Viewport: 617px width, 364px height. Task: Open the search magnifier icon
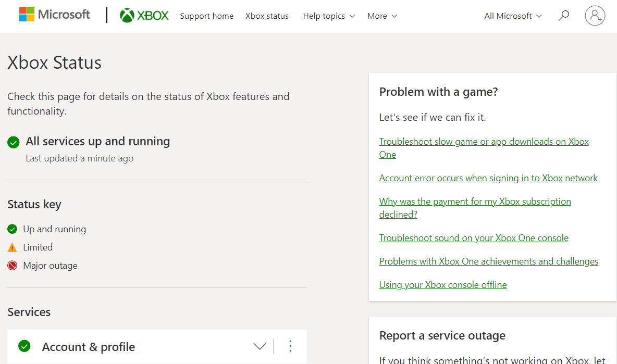click(563, 16)
